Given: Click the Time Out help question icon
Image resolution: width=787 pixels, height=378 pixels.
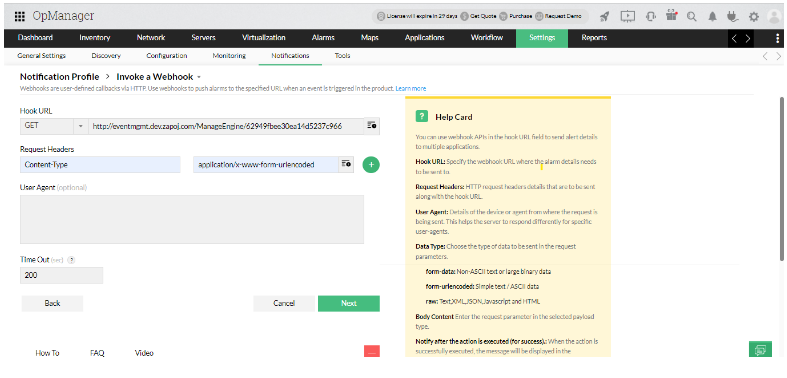Looking at the screenshot, I should coord(71,260).
